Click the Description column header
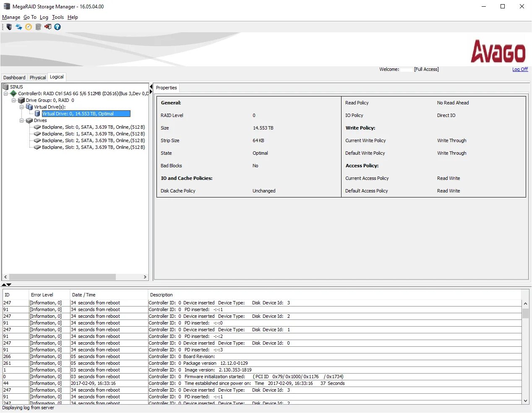The height and width of the screenshot is (413, 532). (335, 295)
